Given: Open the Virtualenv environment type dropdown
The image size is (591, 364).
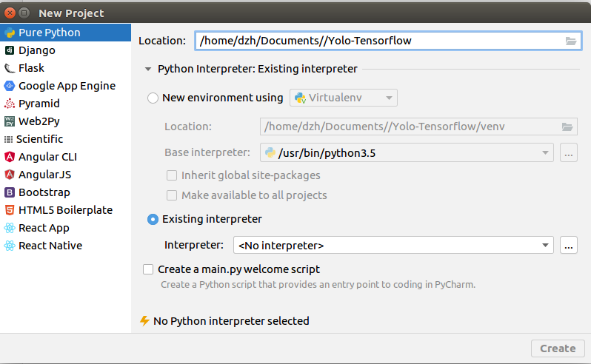Looking at the screenshot, I should 344,98.
